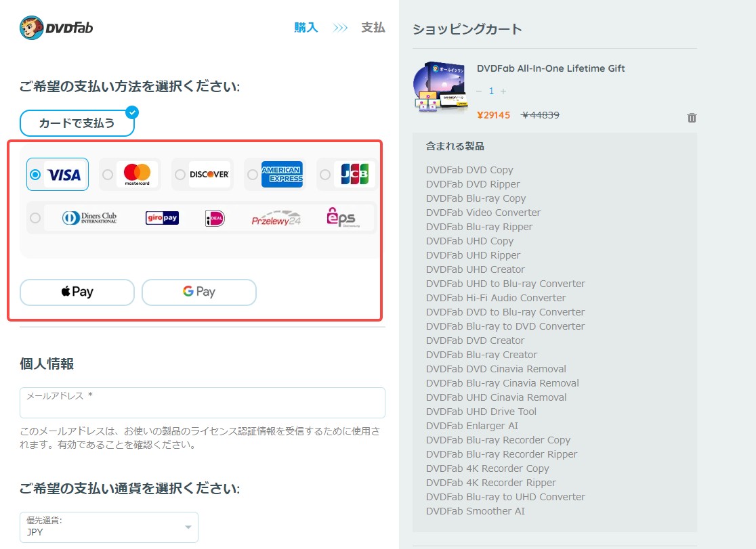
Task: Click DVDFab Hi-Fi Audio Converter entry
Action: point(496,298)
